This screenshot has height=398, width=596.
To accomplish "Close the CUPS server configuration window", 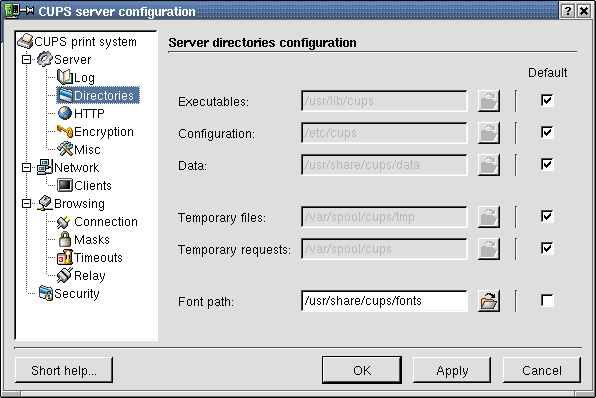I will [x=584, y=11].
